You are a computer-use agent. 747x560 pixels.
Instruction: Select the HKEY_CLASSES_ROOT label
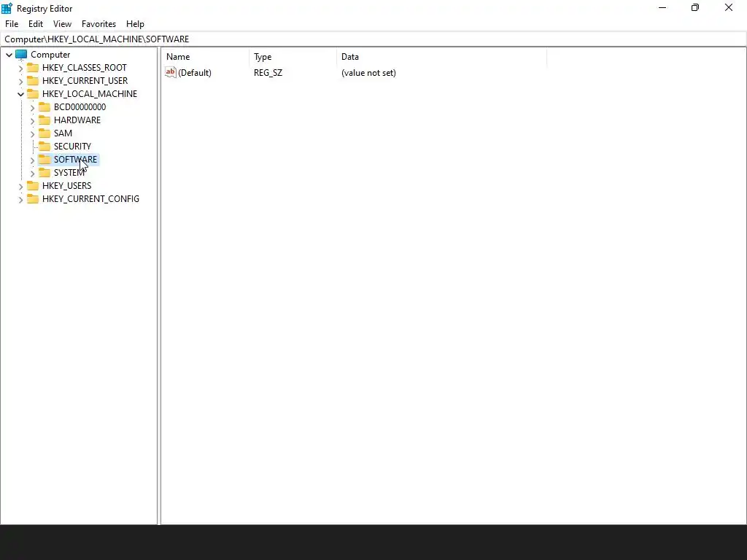pos(85,68)
